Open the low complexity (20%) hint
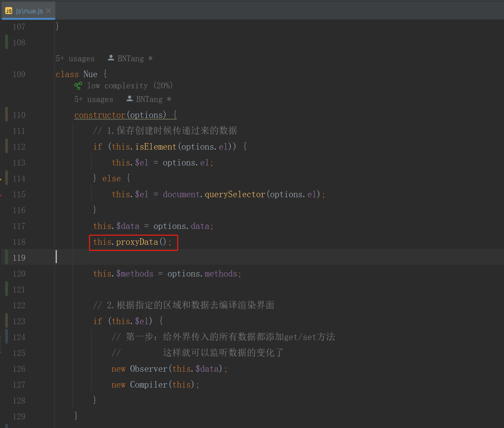Viewport: 504px width, 428px height. [x=130, y=86]
